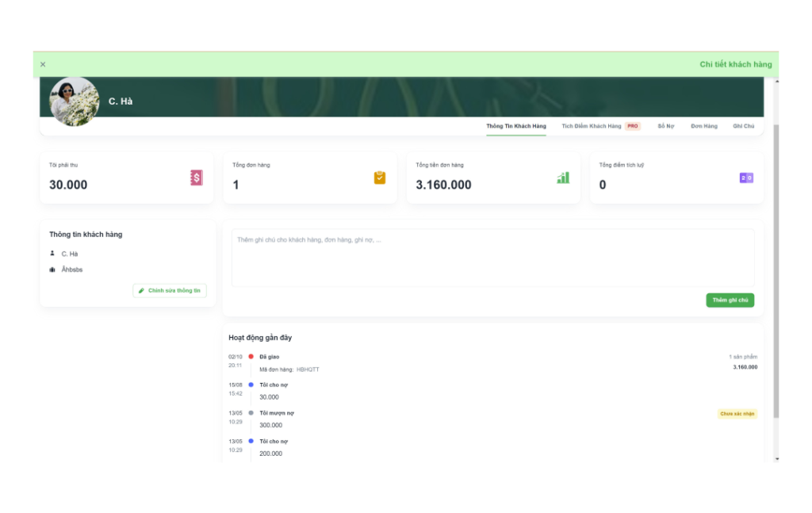Viewport: 812px width, 513px height.
Task: Click the purple loyalty points icon
Action: click(746, 178)
